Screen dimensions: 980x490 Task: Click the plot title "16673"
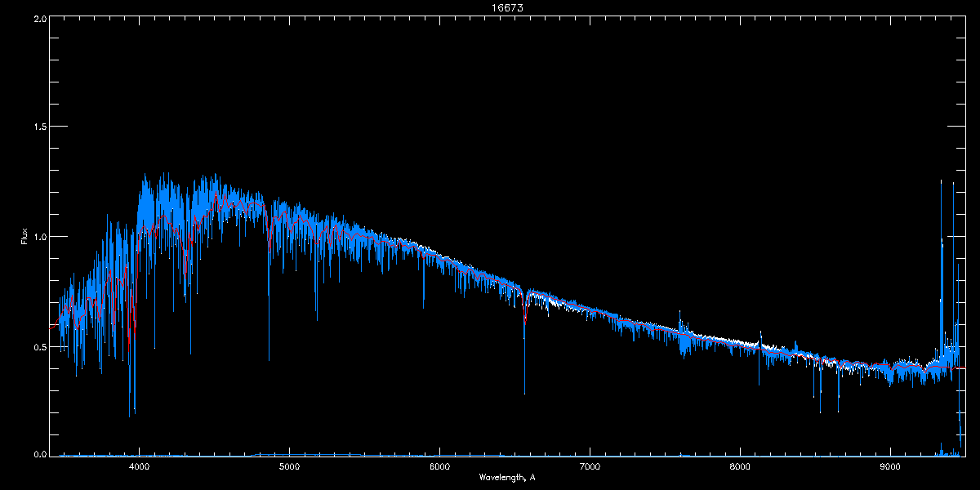pos(507,7)
